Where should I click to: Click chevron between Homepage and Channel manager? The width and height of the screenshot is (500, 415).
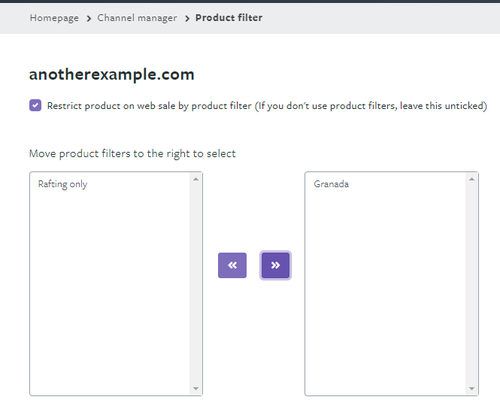pyautogui.click(x=89, y=19)
